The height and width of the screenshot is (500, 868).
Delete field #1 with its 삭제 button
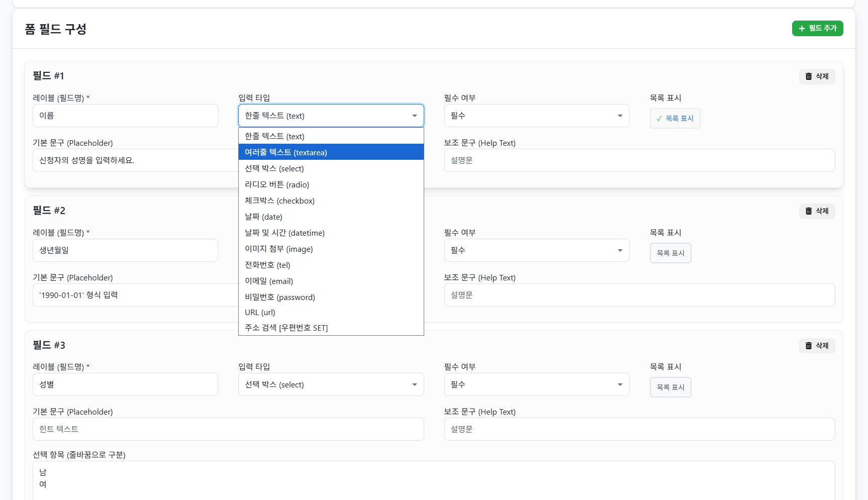817,76
